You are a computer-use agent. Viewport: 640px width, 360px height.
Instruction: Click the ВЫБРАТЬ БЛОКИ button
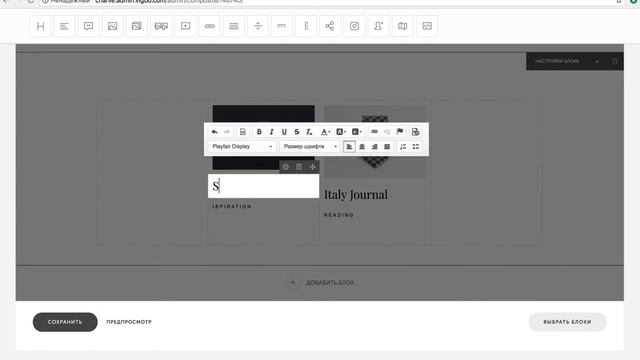click(567, 322)
